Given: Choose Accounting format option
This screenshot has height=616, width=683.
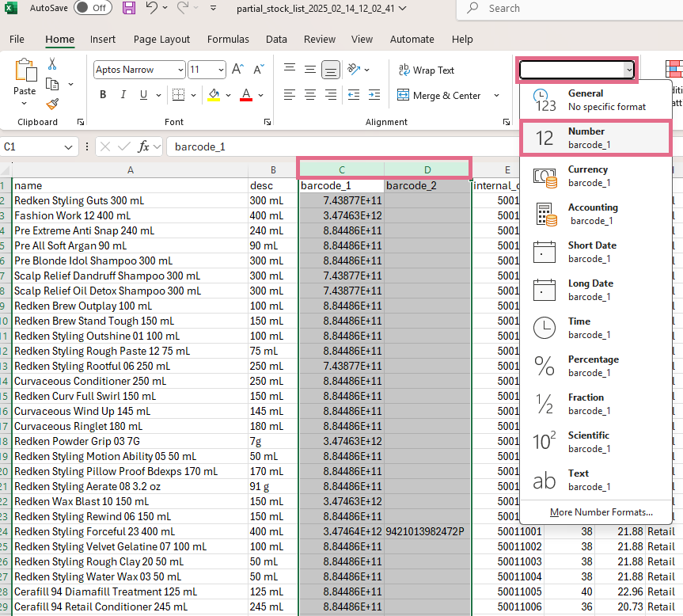Looking at the screenshot, I should coord(595,214).
